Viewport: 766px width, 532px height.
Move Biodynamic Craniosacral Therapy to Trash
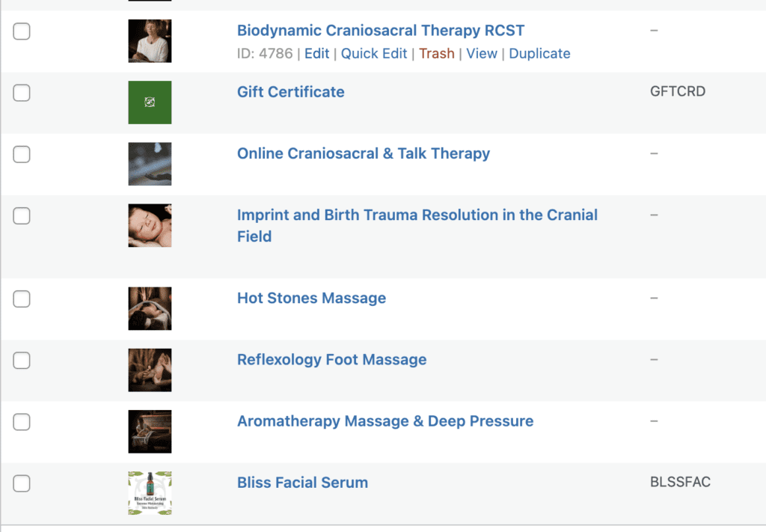(x=437, y=53)
